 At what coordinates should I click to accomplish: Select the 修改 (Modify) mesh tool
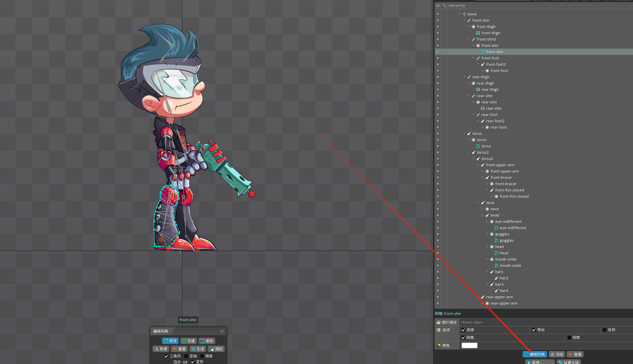(170, 341)
